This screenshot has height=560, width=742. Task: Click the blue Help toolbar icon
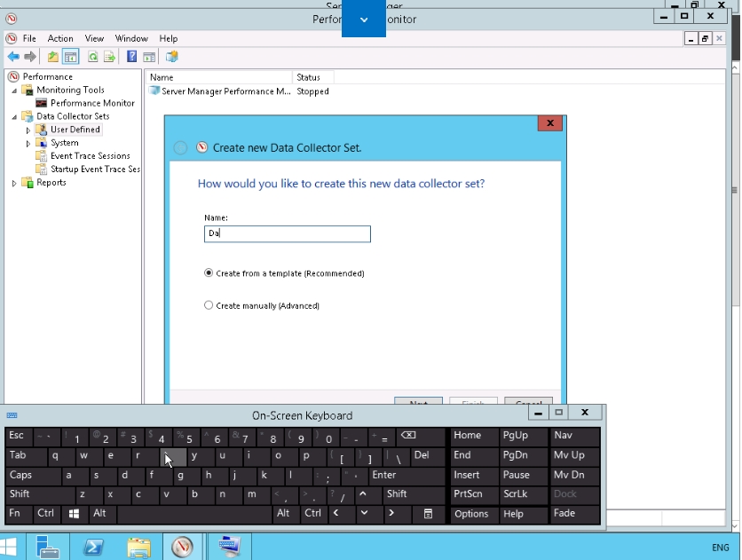tap(131, 57)
